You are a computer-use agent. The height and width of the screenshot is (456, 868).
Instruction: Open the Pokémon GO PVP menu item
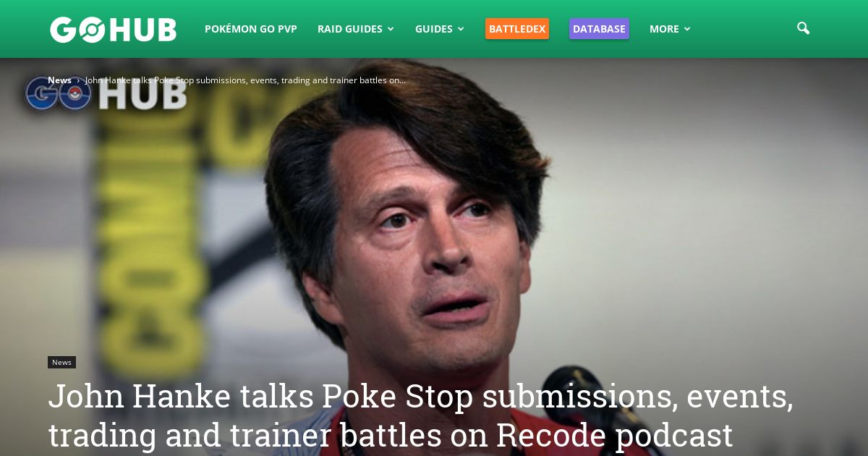251,29
